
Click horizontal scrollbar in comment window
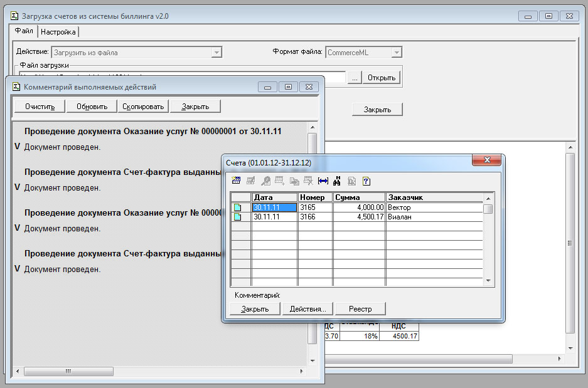(x=163, y=371)
